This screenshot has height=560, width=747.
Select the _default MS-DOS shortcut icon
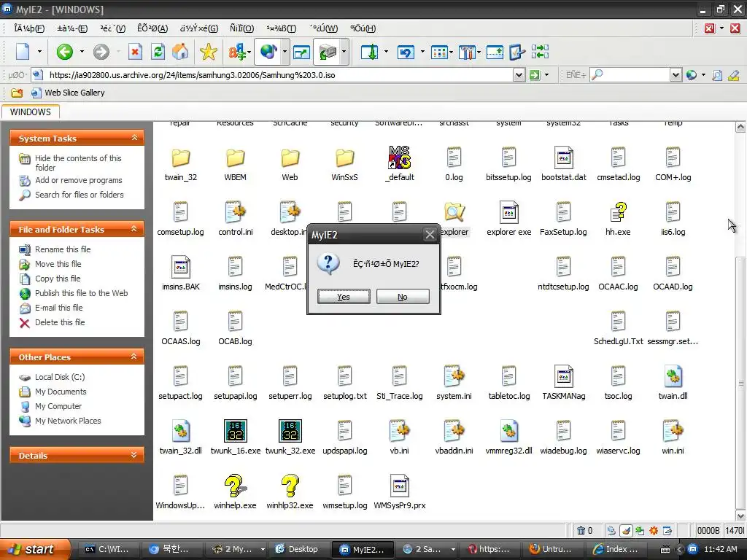399,157
